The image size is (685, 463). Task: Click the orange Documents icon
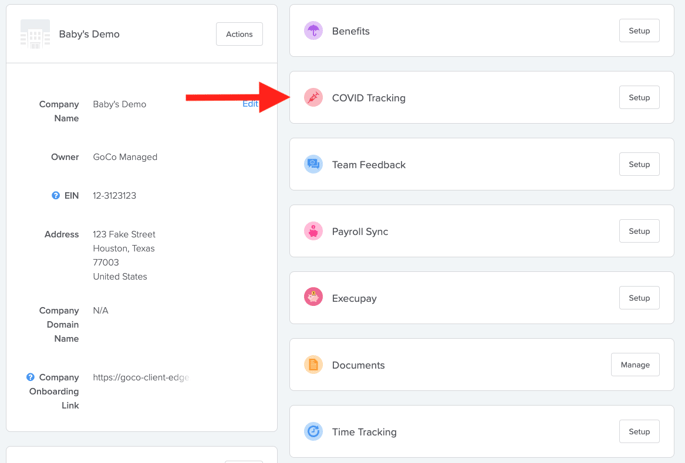point(313,365)
